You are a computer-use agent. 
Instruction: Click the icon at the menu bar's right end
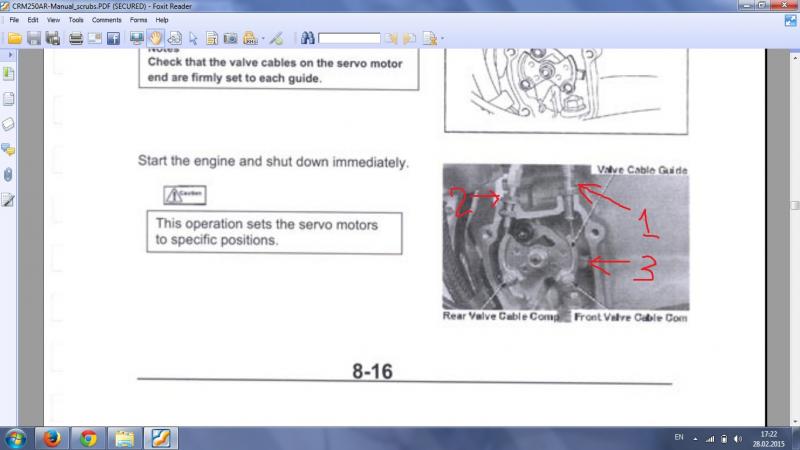(790, 20)
